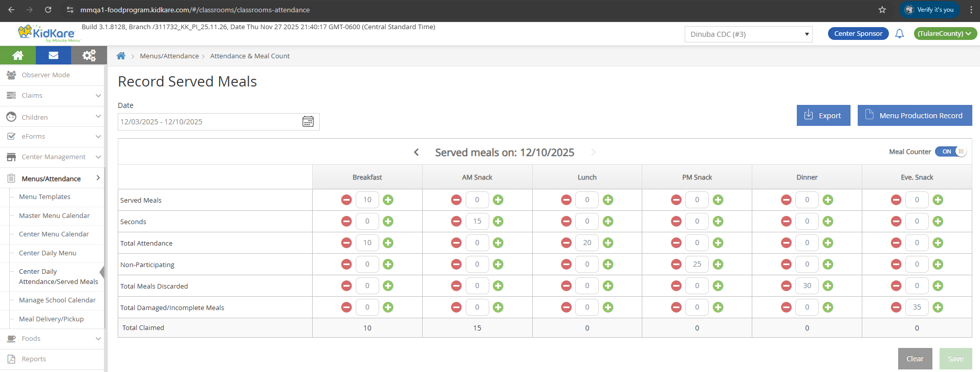Viewport: 980px width, 372px height.
Task: Click the notification bell icon
Action: (x=899, y=34)
